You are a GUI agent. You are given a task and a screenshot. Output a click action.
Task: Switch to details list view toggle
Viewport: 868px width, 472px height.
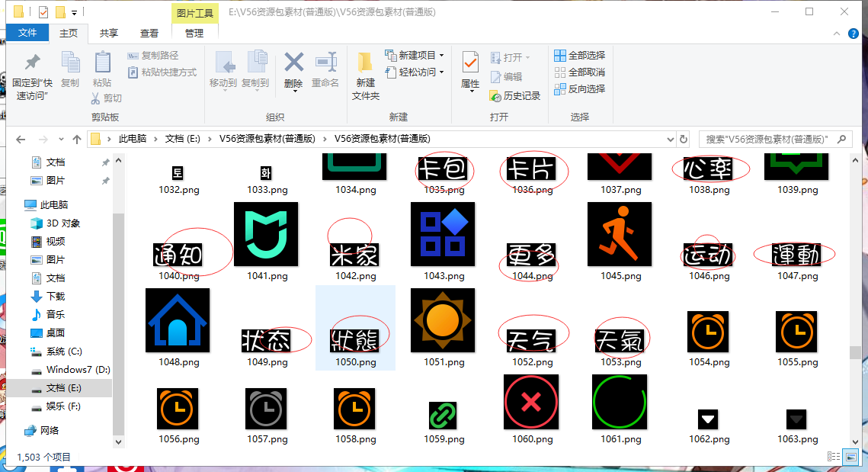(x=834, y=457)
